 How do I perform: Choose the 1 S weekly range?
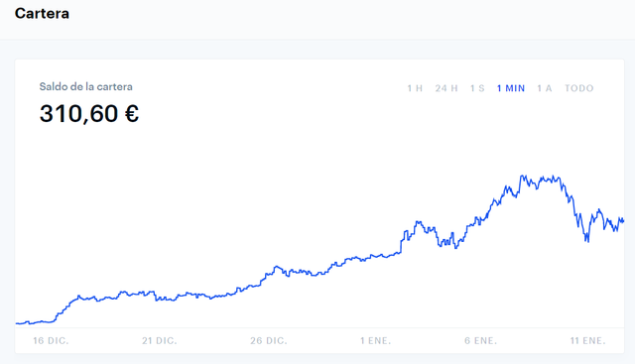click(x=477, y=88)
